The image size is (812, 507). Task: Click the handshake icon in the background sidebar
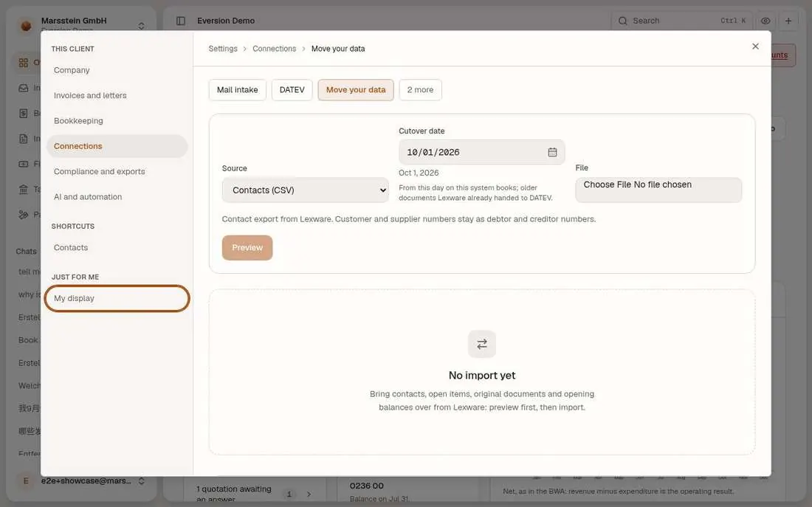point(24,215)
